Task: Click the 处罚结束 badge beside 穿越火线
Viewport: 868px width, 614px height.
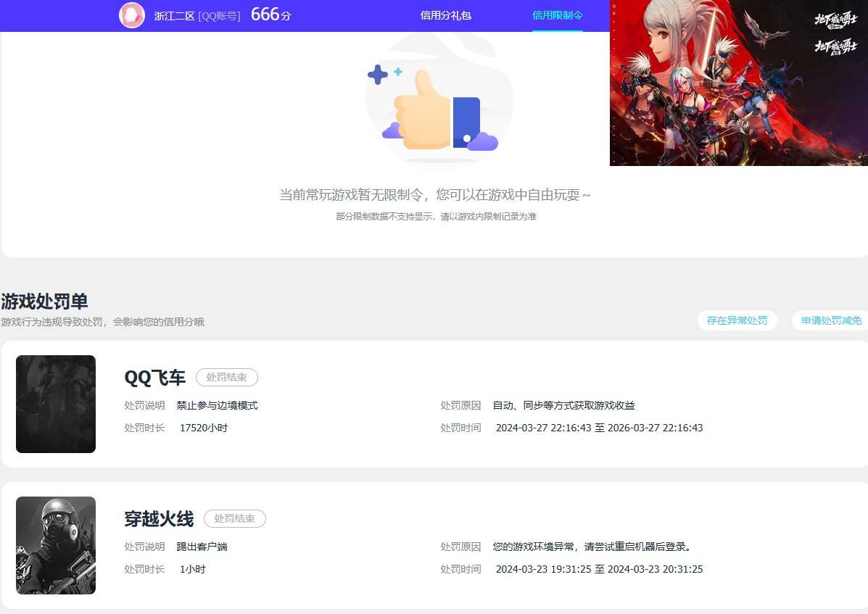Action: tap(235, 518)
